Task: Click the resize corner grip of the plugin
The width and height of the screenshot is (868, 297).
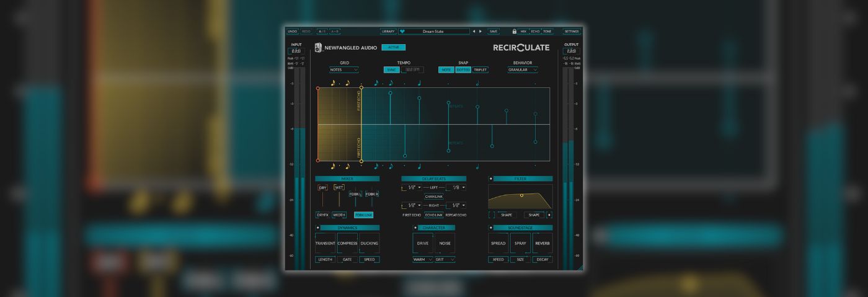Action: (580, 267)
